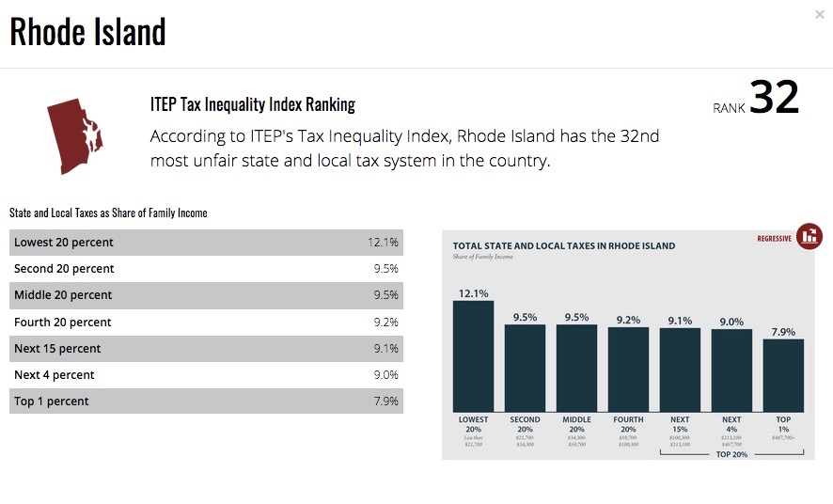Image resolution: width=833 pixels, height=504 pixels.
Task: Click the Total State and Local Taxes chart title
Action: 564,246
